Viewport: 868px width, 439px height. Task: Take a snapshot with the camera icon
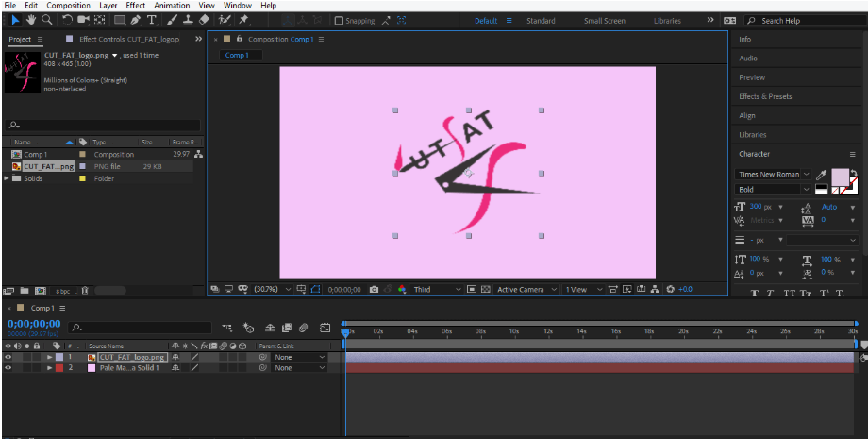tap(375, 289)
